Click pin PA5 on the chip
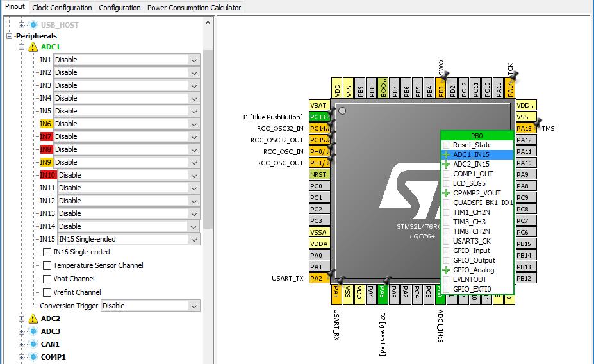The height and width of the screenshot is (364, 594). 383,294
